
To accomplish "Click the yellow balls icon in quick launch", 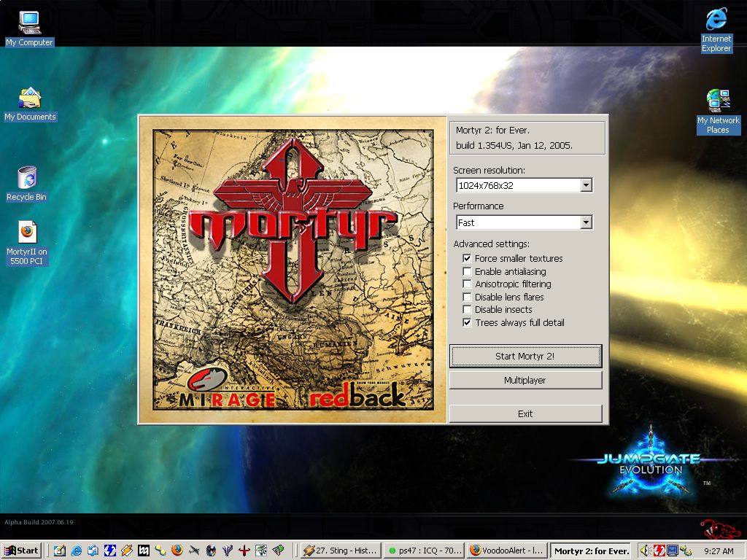I will point(160,551).
